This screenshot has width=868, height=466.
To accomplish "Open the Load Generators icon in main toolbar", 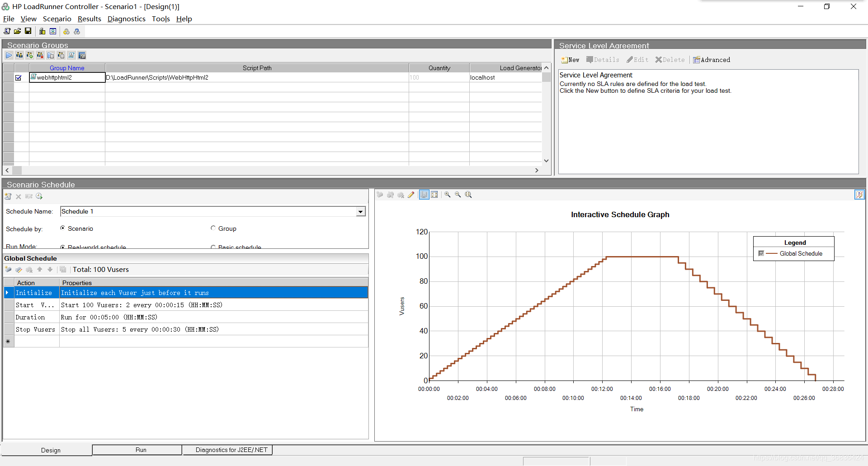I will pos(42,31).
